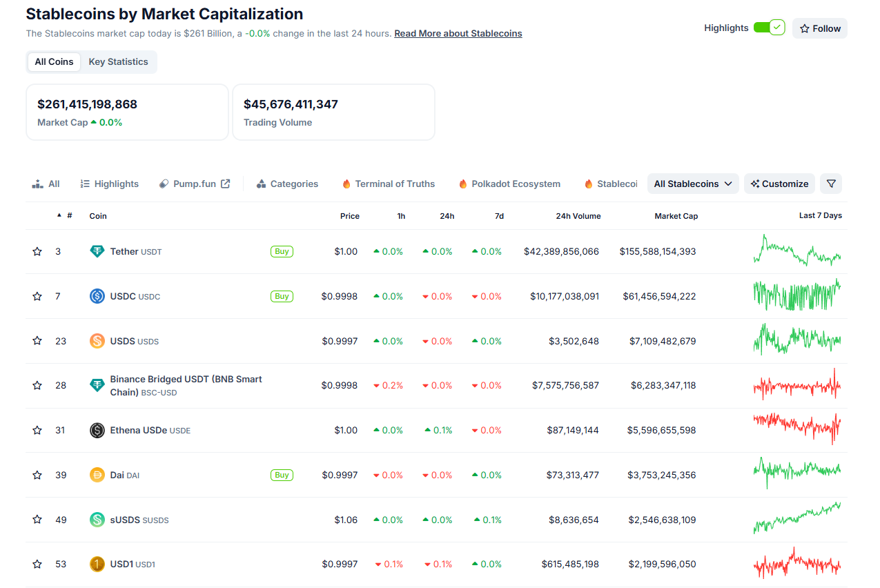
Task: Open the Highlights tab in category bar
Action: point(109,184)
